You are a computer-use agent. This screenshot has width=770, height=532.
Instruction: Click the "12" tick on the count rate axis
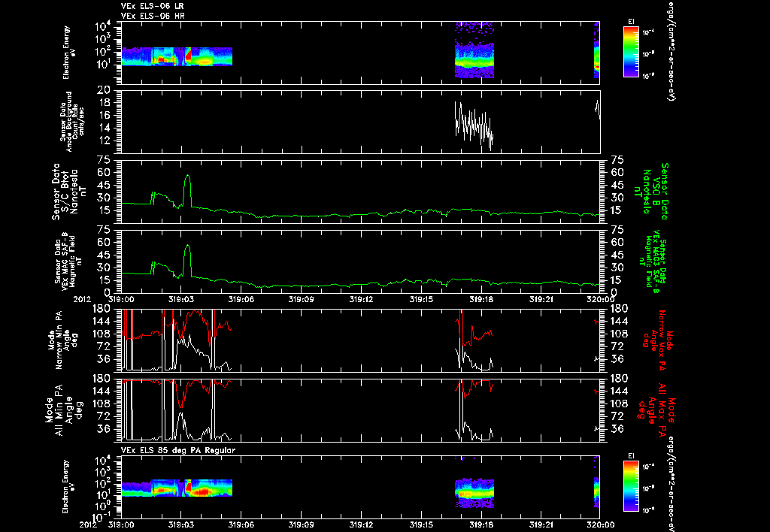coord(104,141)
